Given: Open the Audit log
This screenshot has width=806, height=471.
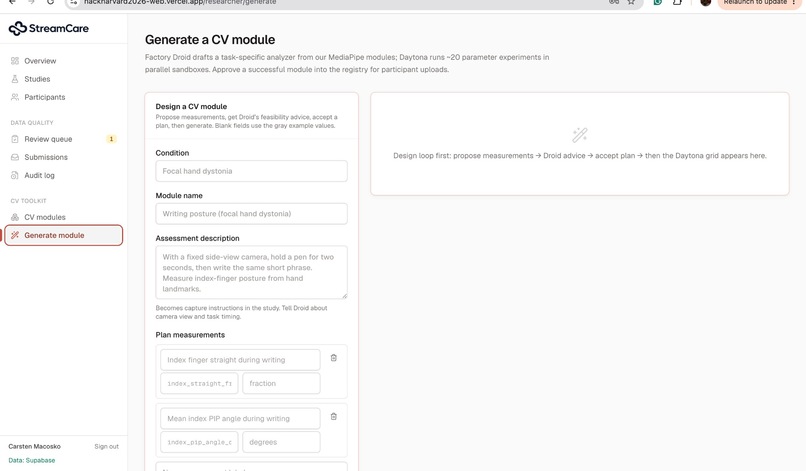Looking at the screenshot, I should (x=39, y=175).
